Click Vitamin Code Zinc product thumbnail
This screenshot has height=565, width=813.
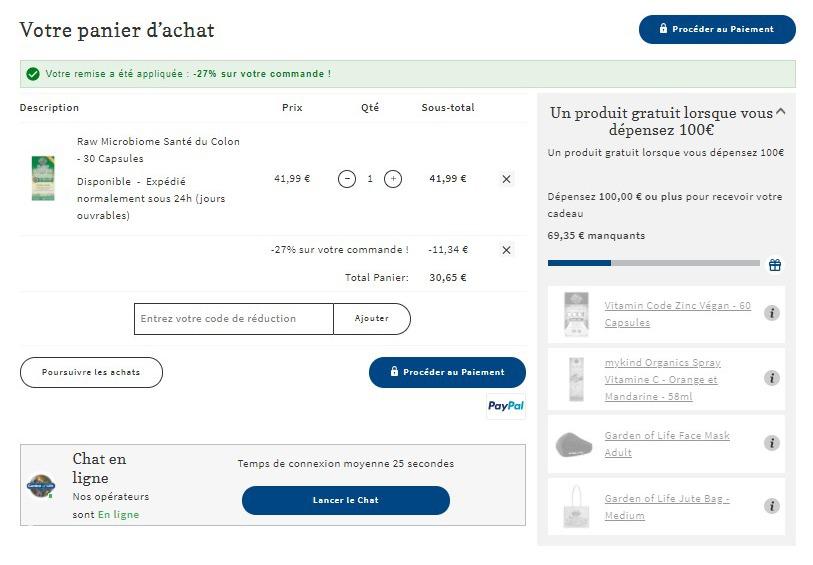576,314
